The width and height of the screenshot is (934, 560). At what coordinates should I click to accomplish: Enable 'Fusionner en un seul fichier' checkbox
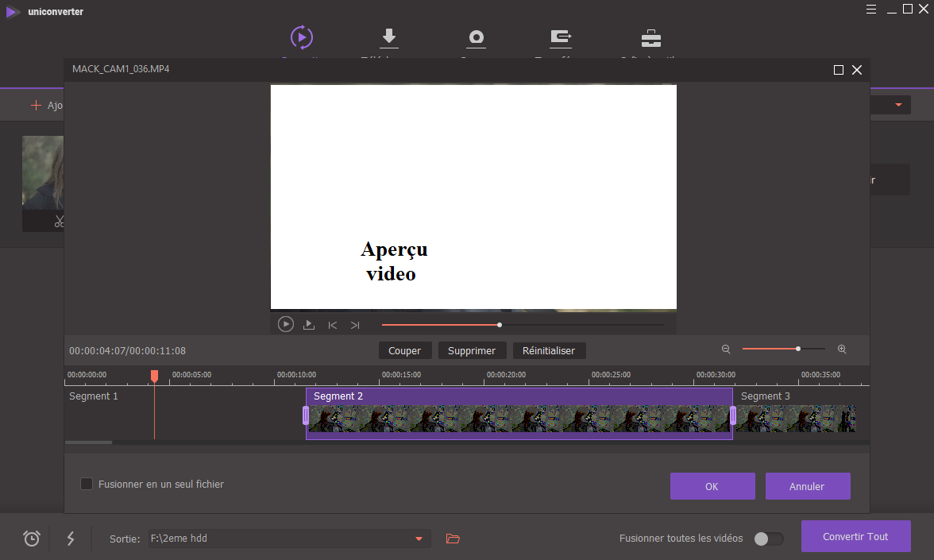tap(87, 484)
